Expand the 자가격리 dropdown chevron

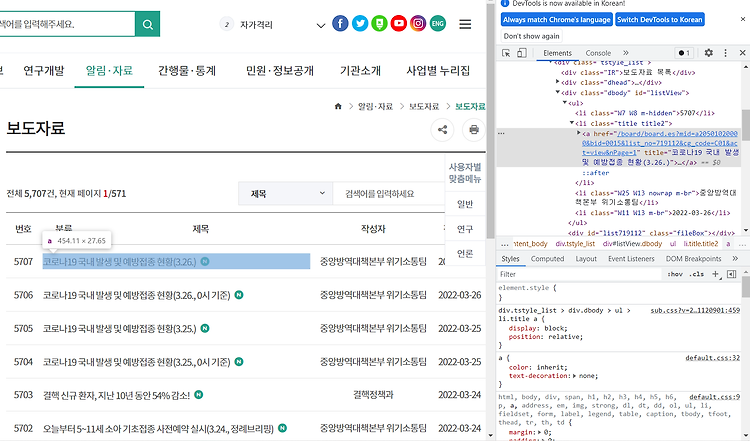click(321, 25)
